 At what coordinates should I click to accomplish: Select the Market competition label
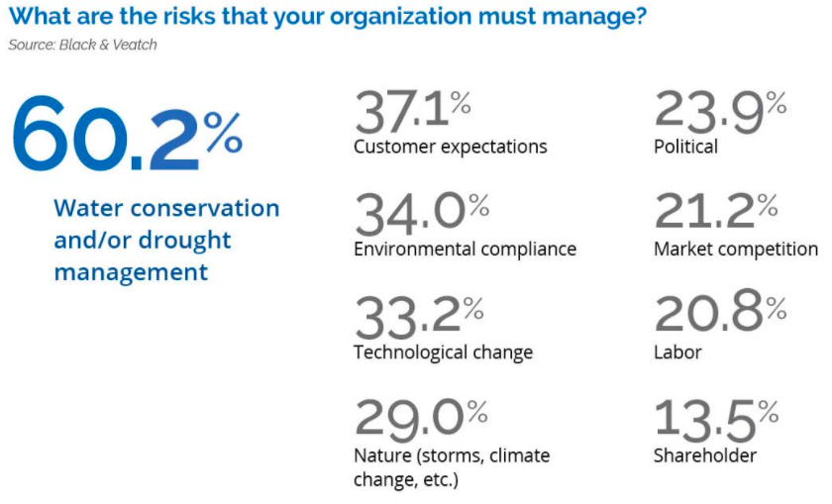[x=736, y=249]
